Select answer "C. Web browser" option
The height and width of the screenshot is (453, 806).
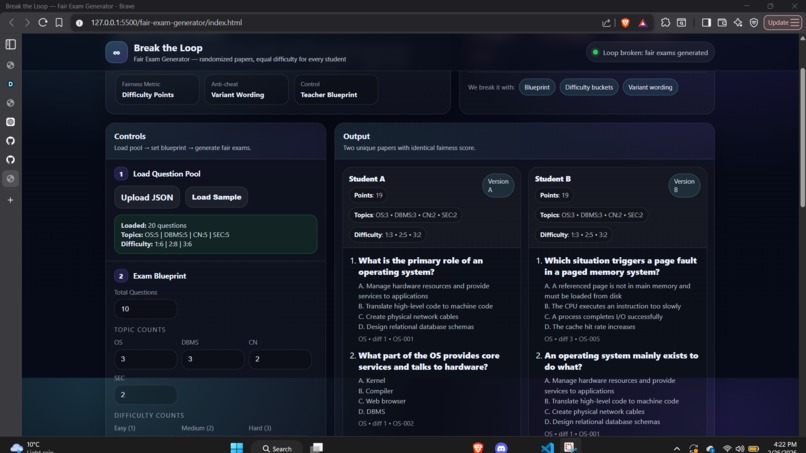382,401
